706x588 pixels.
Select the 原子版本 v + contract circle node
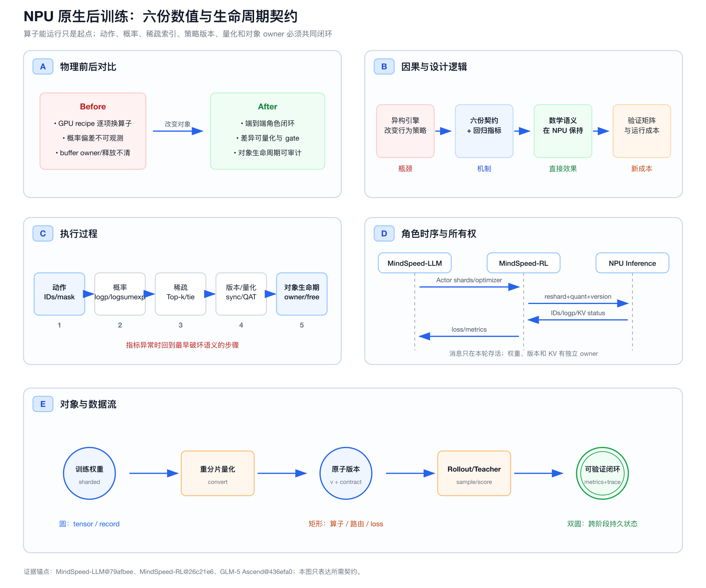click(x=346, y=473)
